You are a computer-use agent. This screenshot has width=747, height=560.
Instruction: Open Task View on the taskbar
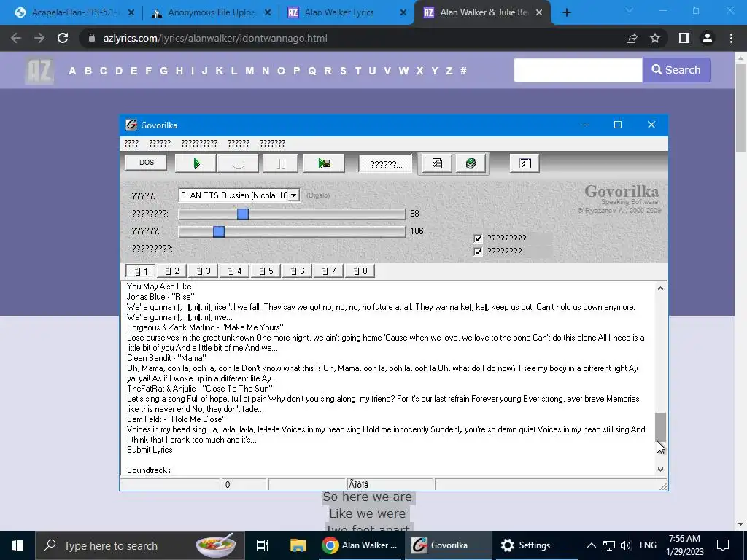pos(263,545)
